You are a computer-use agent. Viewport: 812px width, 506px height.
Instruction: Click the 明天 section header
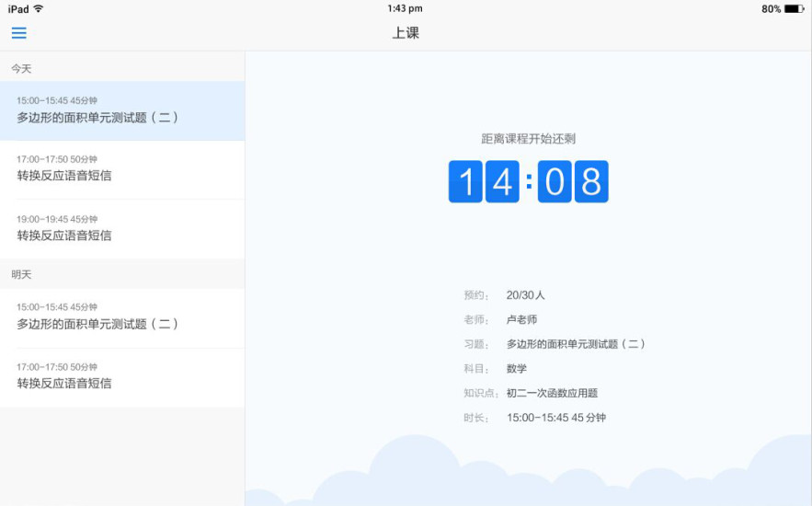[21, 274]
